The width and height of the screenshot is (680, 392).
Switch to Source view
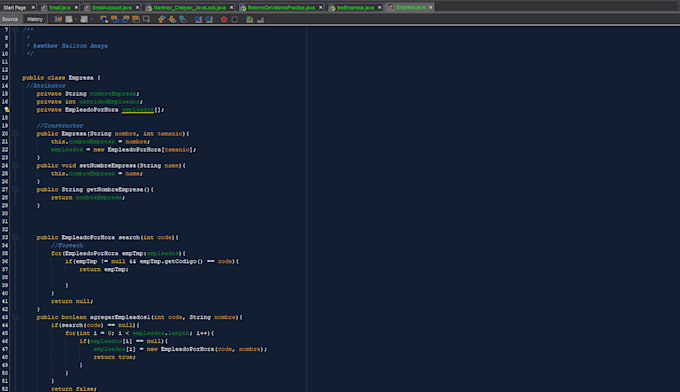pyautogui.click(x=10, y=19)
